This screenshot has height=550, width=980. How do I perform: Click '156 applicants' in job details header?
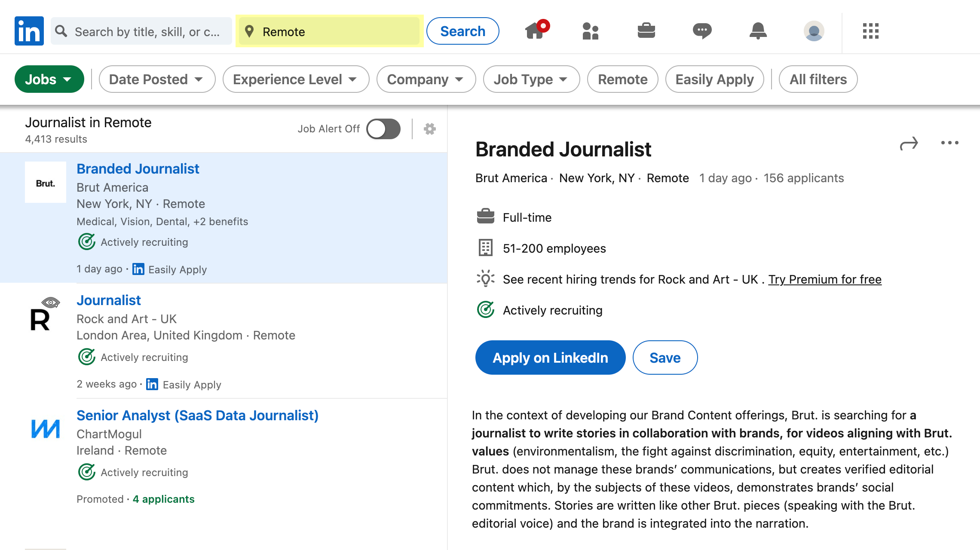click(803, 178)
